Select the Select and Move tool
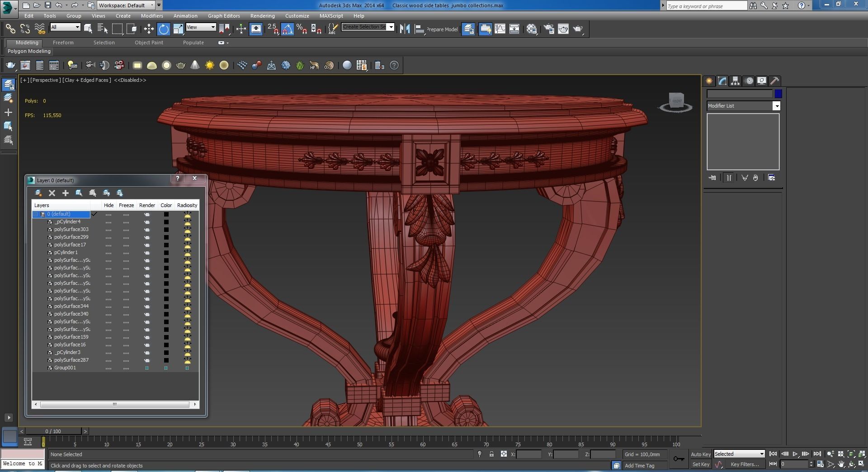Viewport: 868px width, 472px height. (x=149, y=29)
